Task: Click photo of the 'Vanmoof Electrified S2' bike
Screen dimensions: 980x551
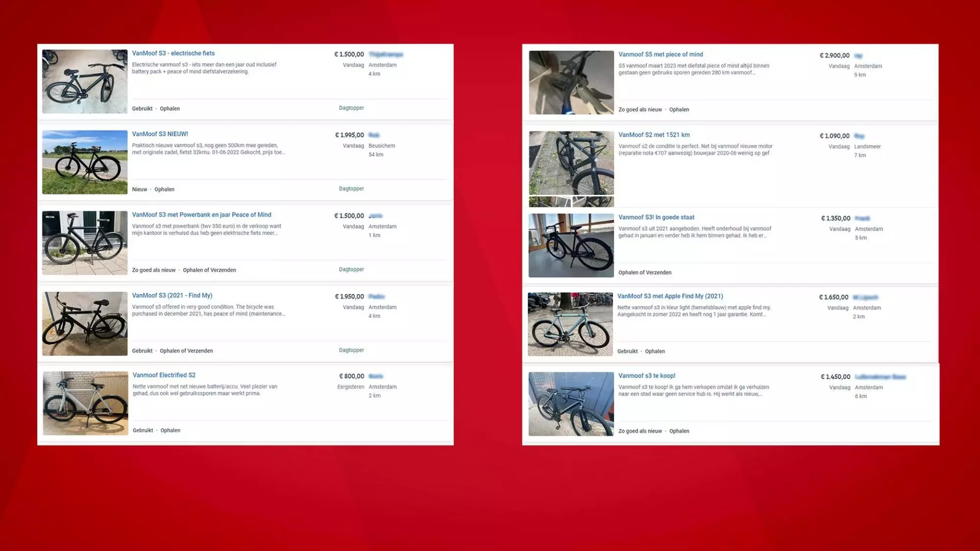Action: 85,404
